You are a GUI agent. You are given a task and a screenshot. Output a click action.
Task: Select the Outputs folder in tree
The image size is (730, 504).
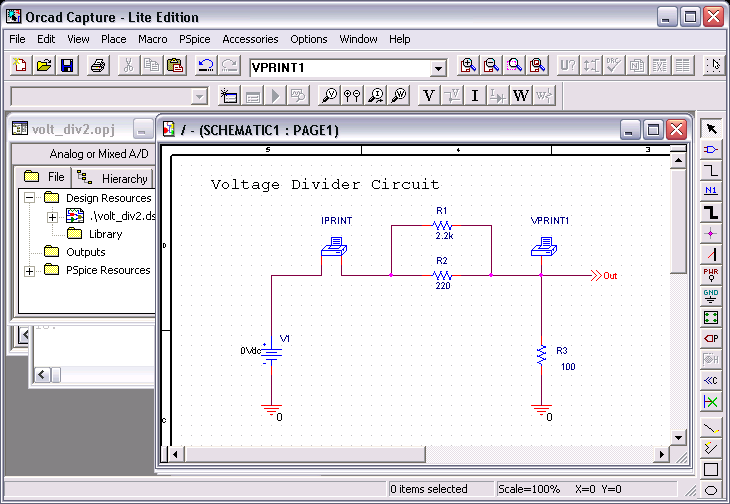[75, 252]
